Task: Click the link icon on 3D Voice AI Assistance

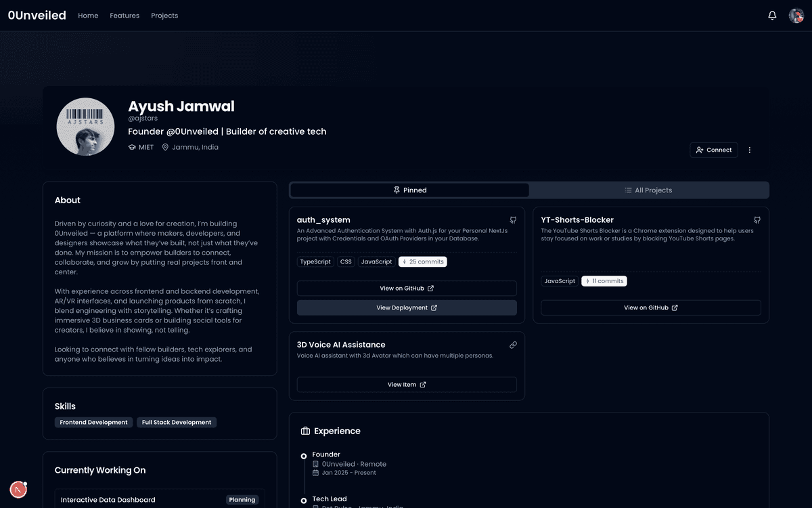Action: point(513,345)
